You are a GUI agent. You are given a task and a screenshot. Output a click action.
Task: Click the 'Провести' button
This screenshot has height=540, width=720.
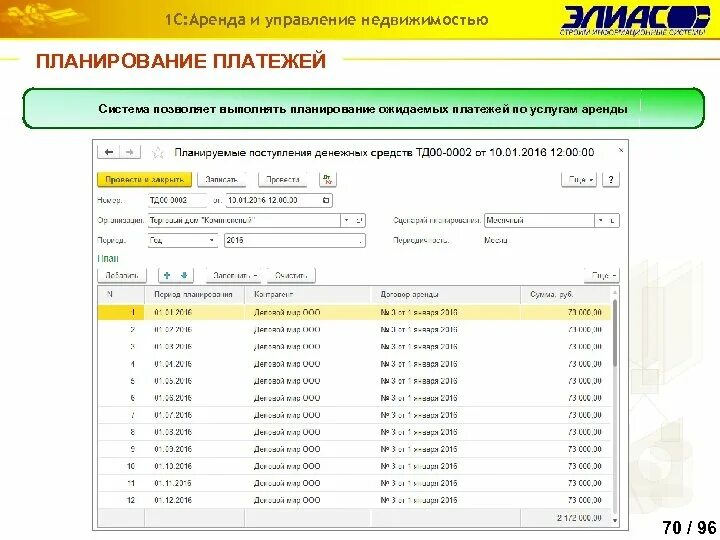(x=282, y=180)
